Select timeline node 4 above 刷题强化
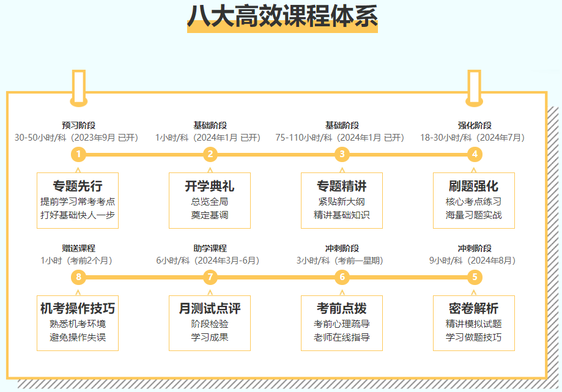Viewport: 562px width, 392px height. [476, 155]
